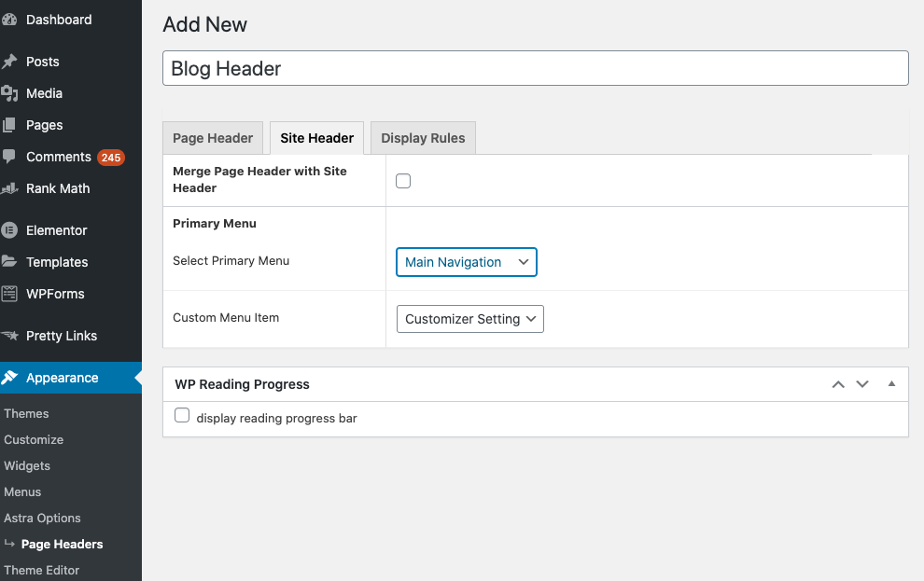The image size is (924, 581).
Task: Go to Posts in sidebar
Action: (x=42, y=62)
